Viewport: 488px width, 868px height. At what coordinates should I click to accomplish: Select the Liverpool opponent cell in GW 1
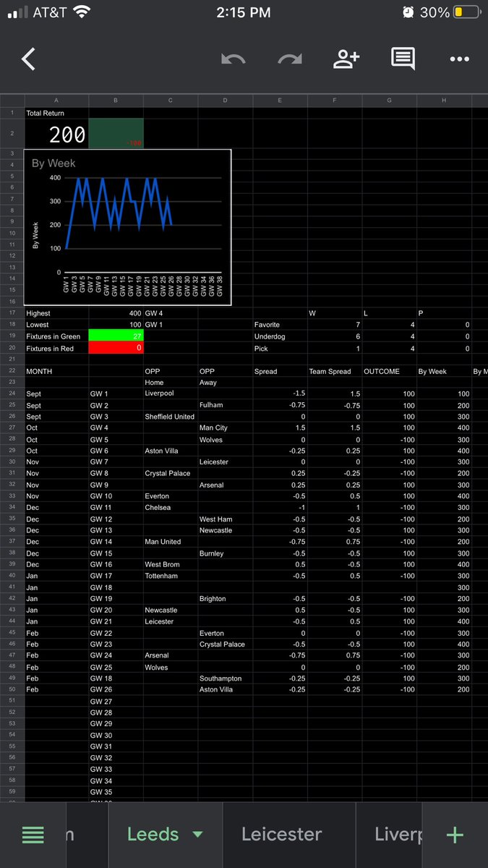point(171,393)
